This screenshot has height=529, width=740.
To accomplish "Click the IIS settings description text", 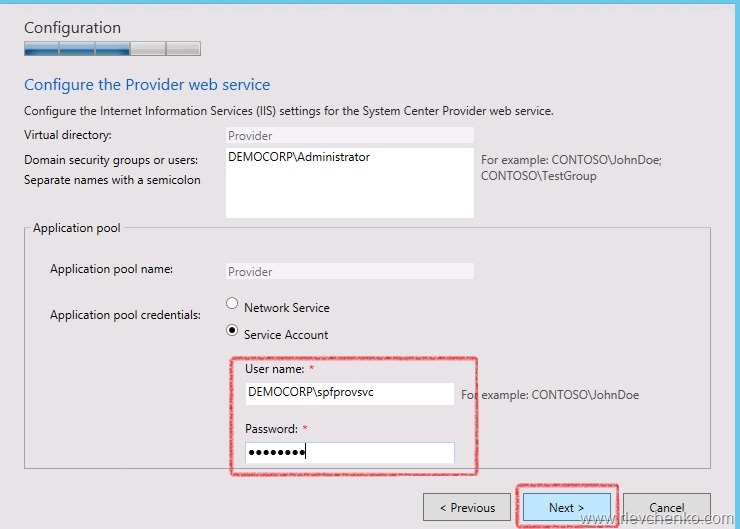I will tap(288, 110).
